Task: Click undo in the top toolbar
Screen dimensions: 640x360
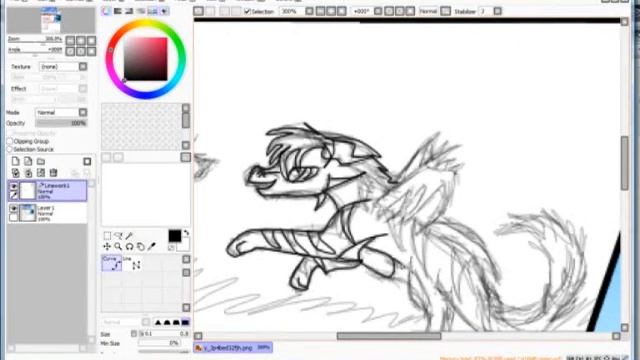Action: [198, 11]
